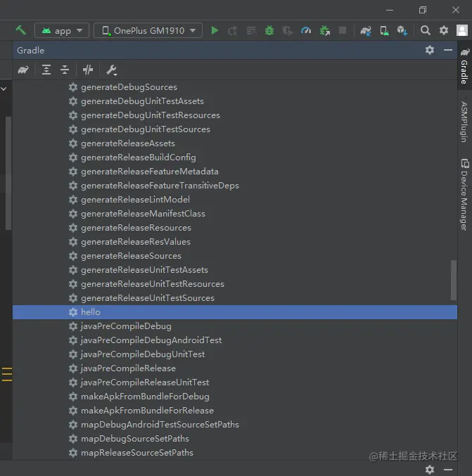Screen dimensions: 472x476
Task: Run the app with green play button
Action: click(x=215, y=30)
